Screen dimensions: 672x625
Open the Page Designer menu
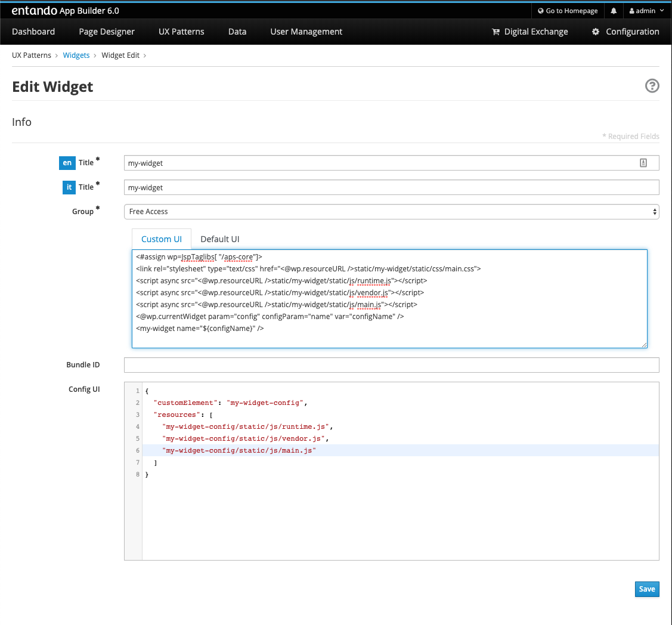pyautogui.click(x=107, y=32)
